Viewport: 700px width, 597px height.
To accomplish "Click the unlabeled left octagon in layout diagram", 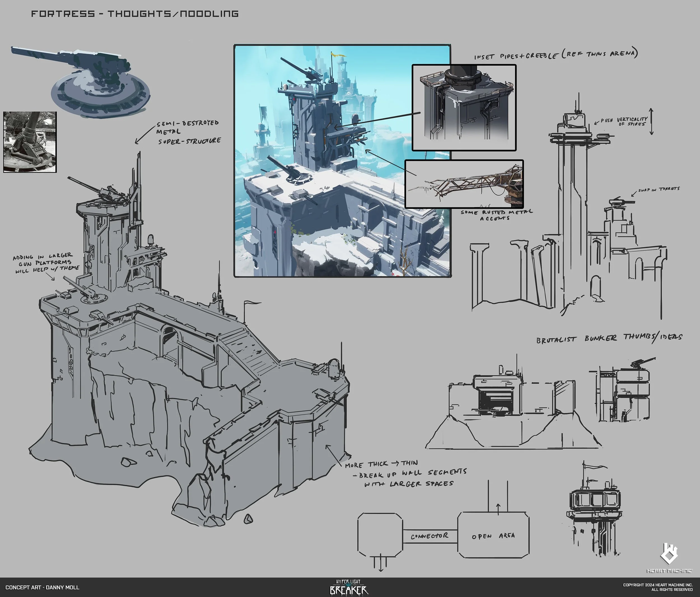I will coord(380,535).
